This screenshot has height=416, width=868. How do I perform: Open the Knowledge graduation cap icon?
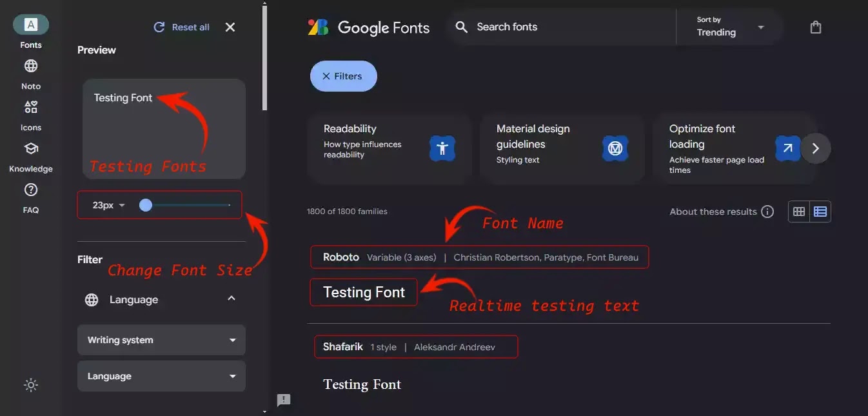(x=31, y=148)
